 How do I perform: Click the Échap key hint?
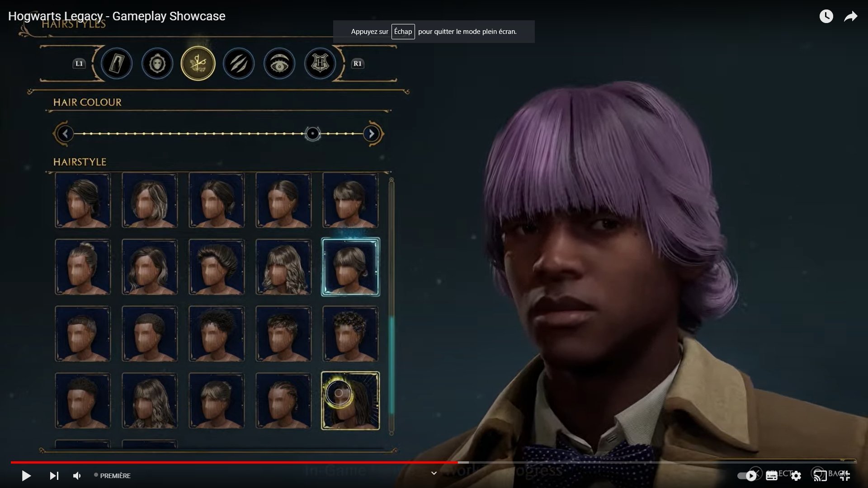coord(403,32)
